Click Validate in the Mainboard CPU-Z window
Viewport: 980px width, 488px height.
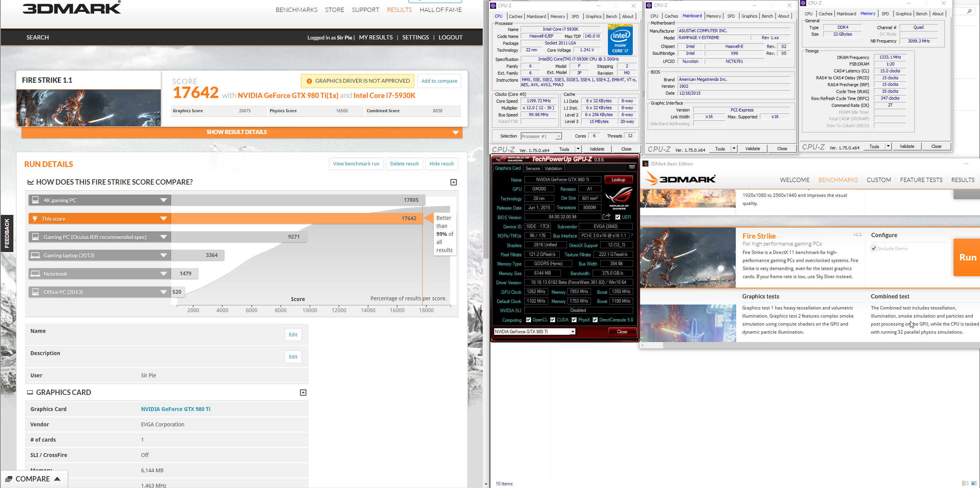pos(753,149)
